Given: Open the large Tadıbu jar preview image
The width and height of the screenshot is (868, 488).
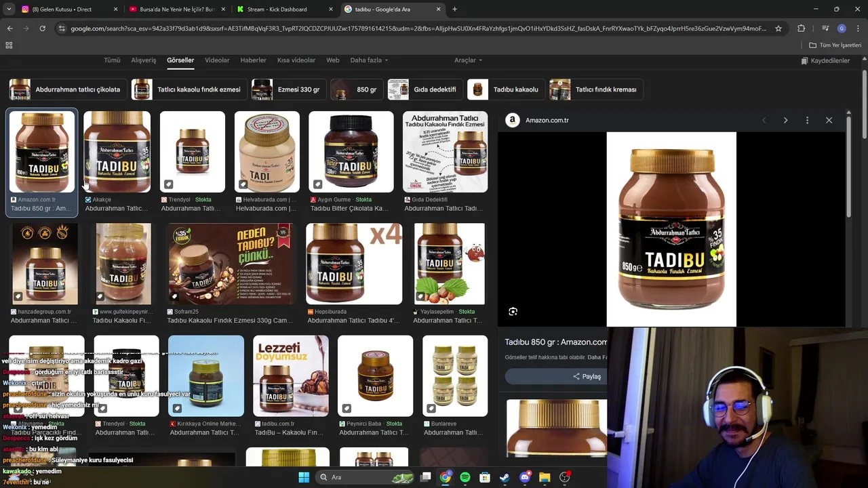Looking at the screenshot, I should click(671, 229).
